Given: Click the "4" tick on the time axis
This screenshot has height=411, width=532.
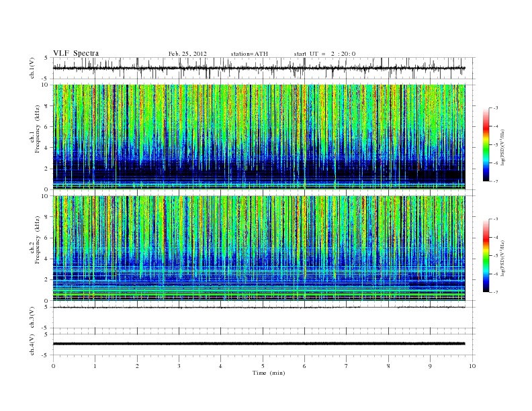Looking at the screenshot, I should tap(220, 366).
